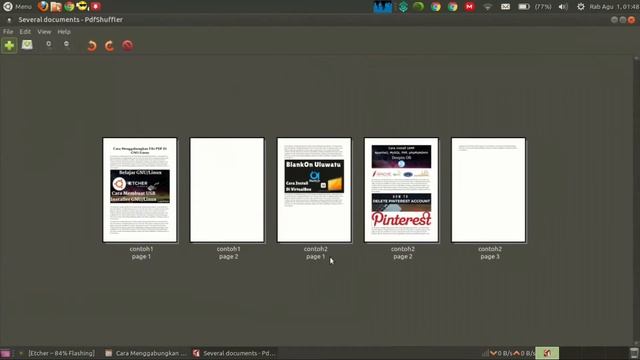Screen dimensions: 640x360
Task: Click the red screen recorder panel icon
Action: [x=96, y=7]
